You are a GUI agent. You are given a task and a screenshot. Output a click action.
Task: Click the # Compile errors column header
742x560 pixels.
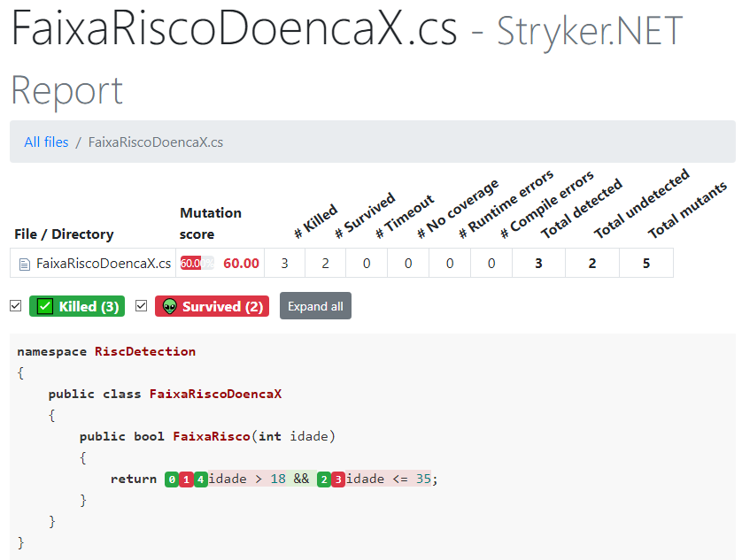546,204
